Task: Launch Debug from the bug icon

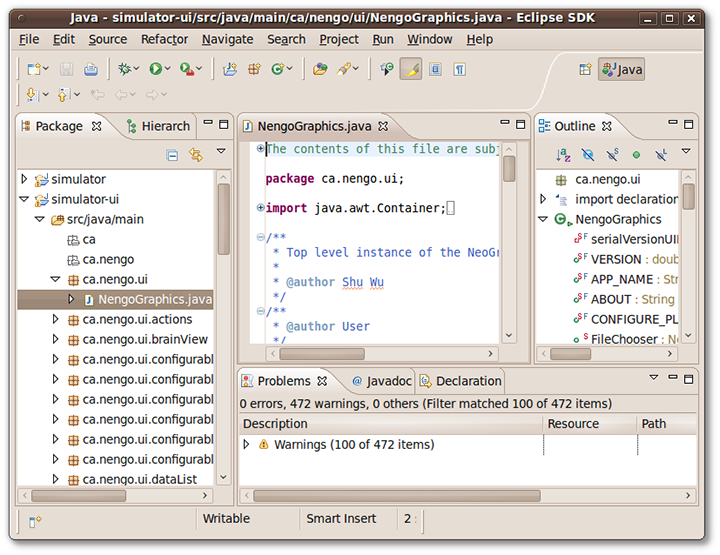Action: (124, 69)
